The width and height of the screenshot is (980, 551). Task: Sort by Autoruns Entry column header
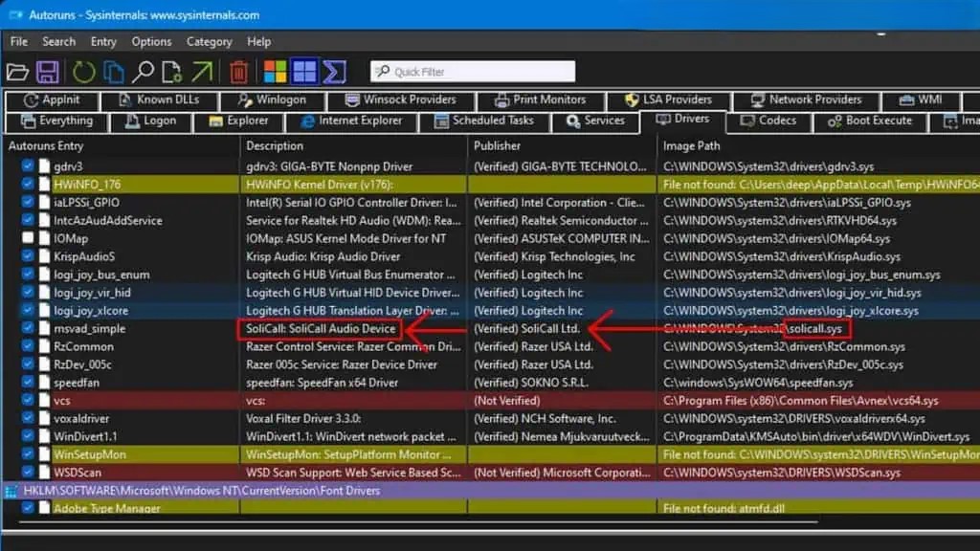point(122,145)
